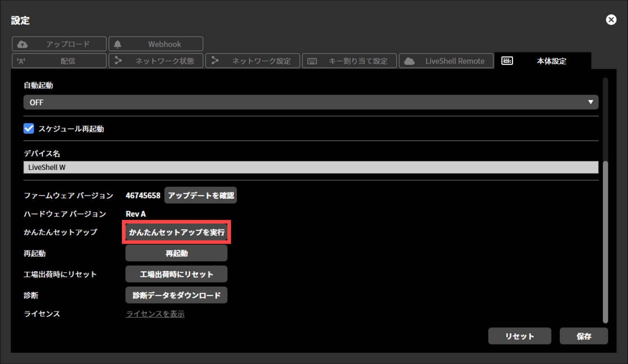Click the 再起動 button to restart
Viewport: 628px width, 364px height.
[176, 253]
